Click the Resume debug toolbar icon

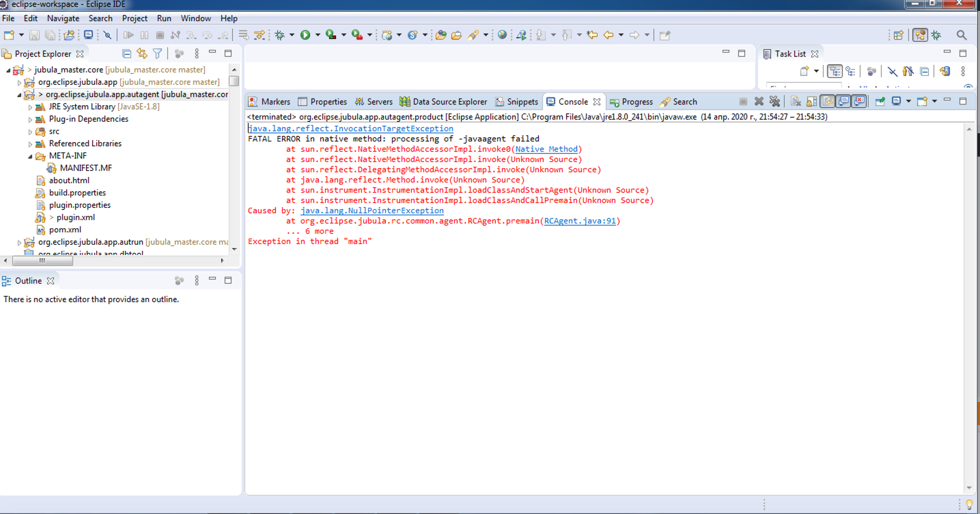pyautogui.click(x=129, y=35)
